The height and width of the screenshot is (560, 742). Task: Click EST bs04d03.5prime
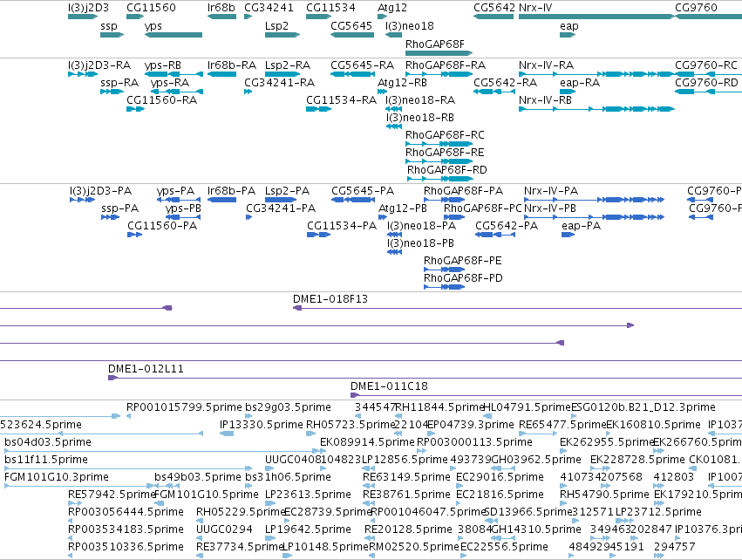tap(48, 442)
